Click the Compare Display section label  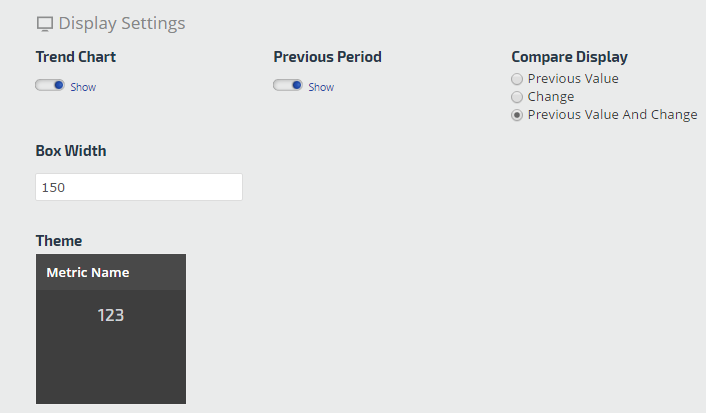(569, 57)
